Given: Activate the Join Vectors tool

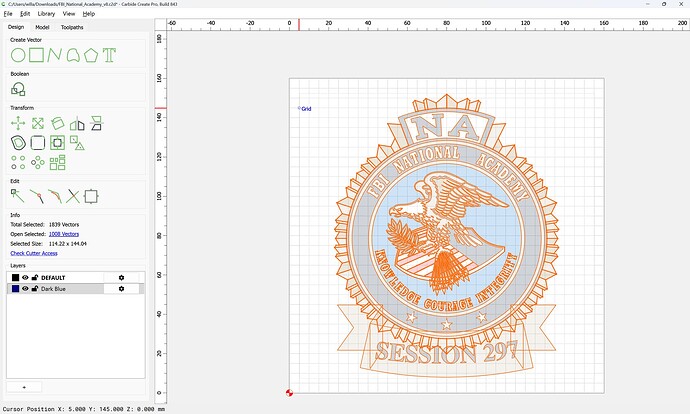Looking at the screenshot, I should point(55,196).
